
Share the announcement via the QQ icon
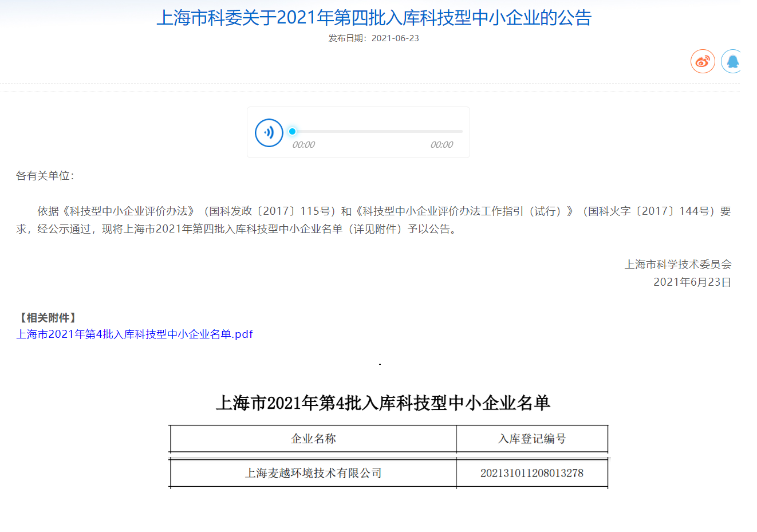click(732, 61)
